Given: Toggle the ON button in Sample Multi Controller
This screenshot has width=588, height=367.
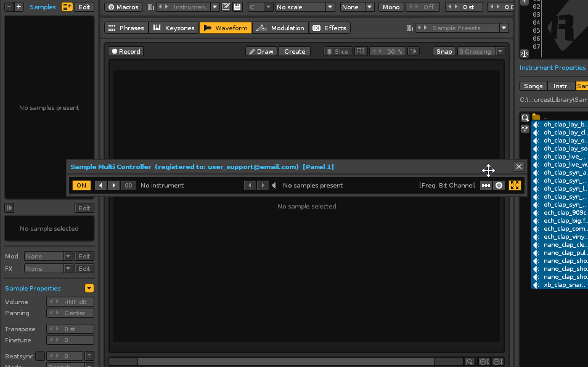Looking at the screenshot, I should click(x=81, y=185).
